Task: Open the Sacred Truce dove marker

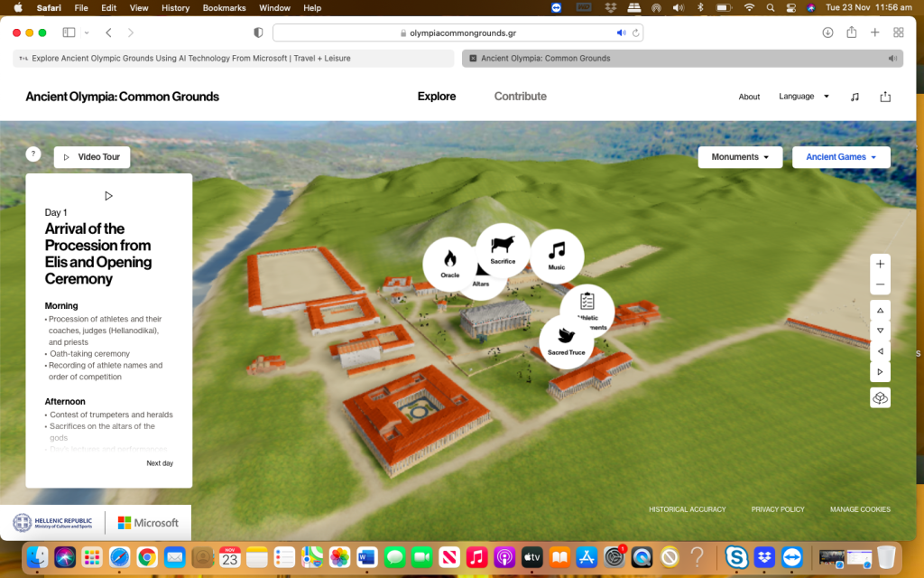Action: point(567,341)
